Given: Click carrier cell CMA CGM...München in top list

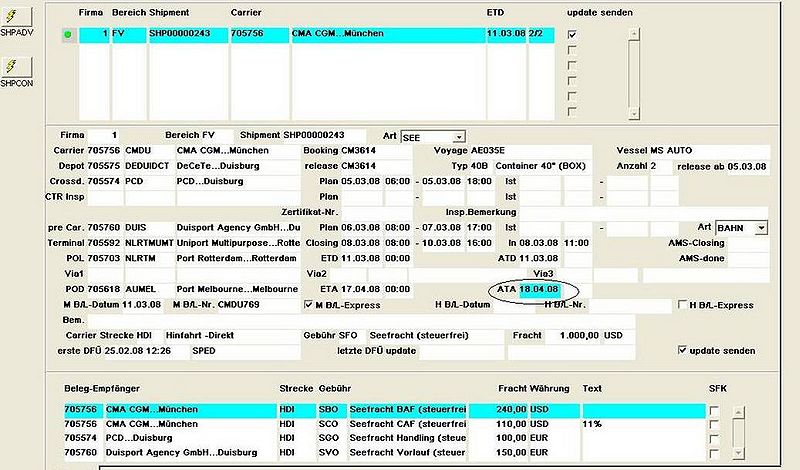Looking at the screenshot, I should 388,34.
